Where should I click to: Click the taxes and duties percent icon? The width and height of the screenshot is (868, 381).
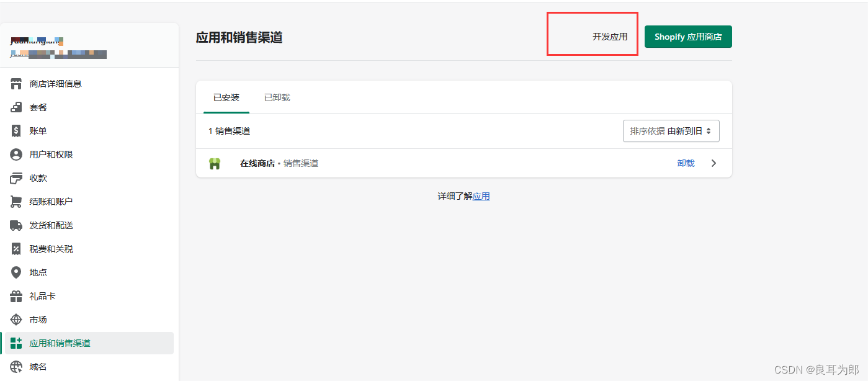(16, 249)
